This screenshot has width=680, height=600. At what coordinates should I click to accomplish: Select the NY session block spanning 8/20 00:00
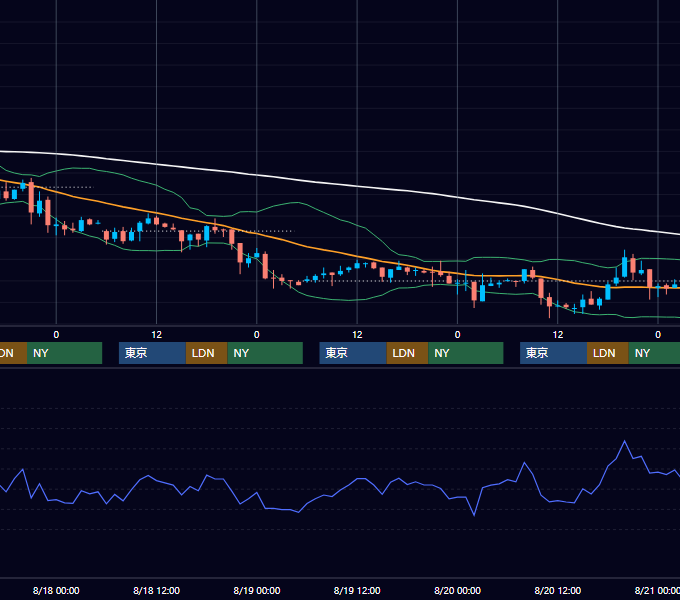(465, 353)
